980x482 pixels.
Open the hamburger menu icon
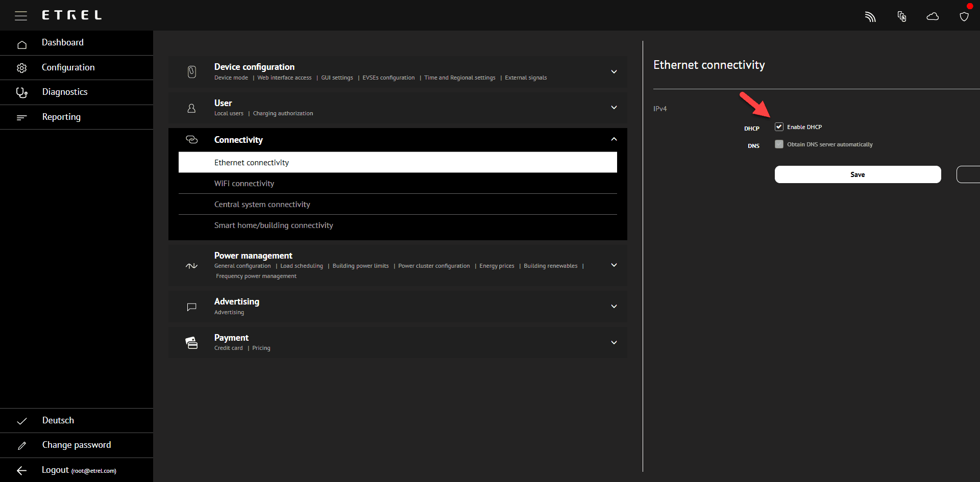click(x=21, y=16)
